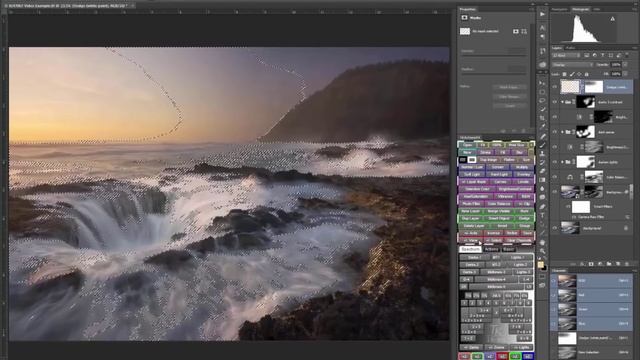Click the Color Range button
The height and width of the screenshot is (360, 640).
pos(509,97)
